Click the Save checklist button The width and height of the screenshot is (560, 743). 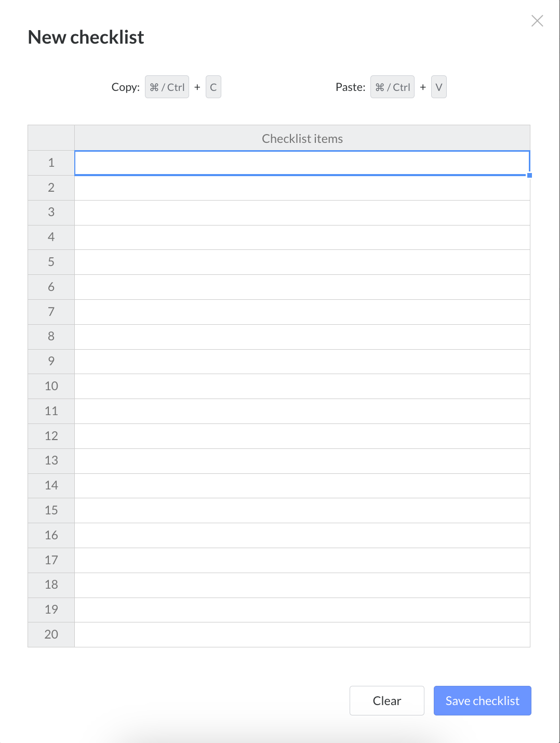click(x=482, y=700)
